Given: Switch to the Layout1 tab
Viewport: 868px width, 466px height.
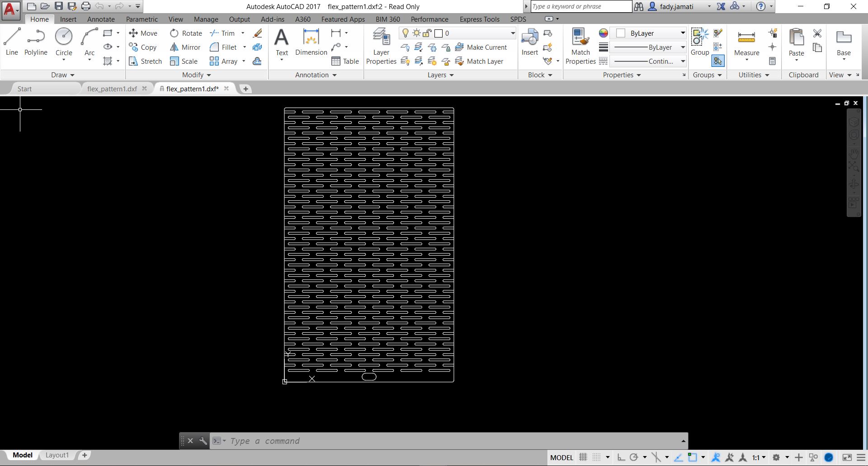Looking at the screenshot, I should (57, 455).
